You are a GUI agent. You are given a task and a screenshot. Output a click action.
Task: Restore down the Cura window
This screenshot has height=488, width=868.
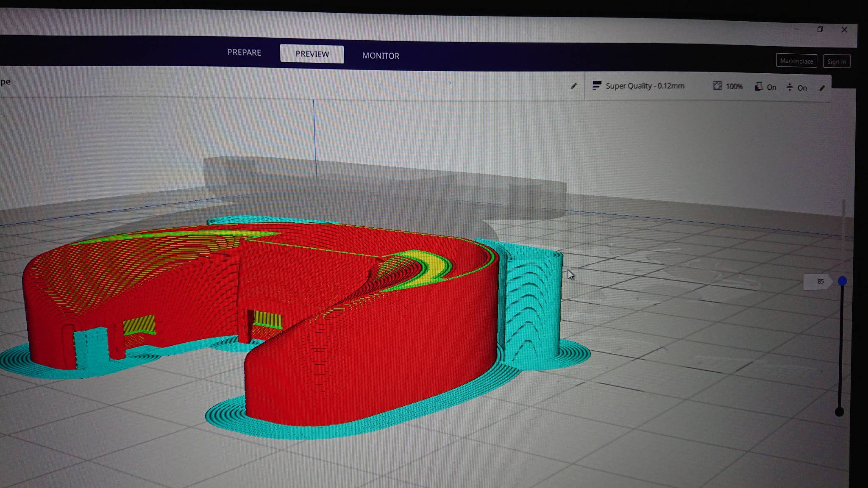coord(820,29)
